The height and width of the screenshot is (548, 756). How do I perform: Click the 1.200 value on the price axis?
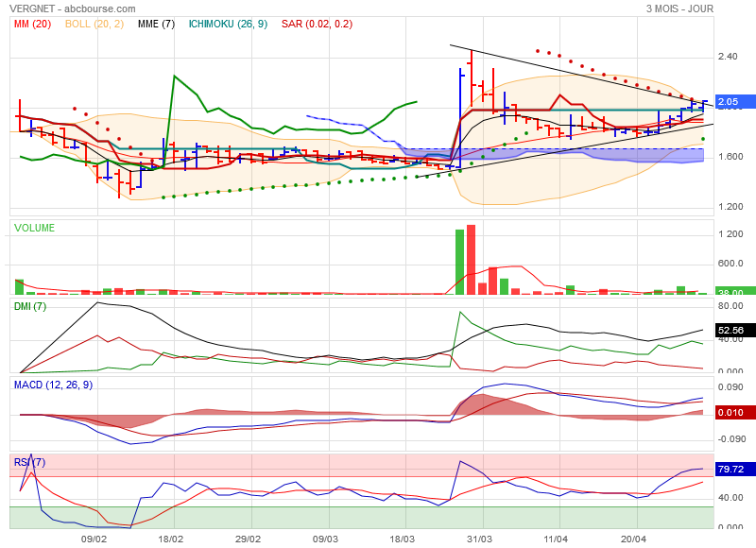(730, 207)
